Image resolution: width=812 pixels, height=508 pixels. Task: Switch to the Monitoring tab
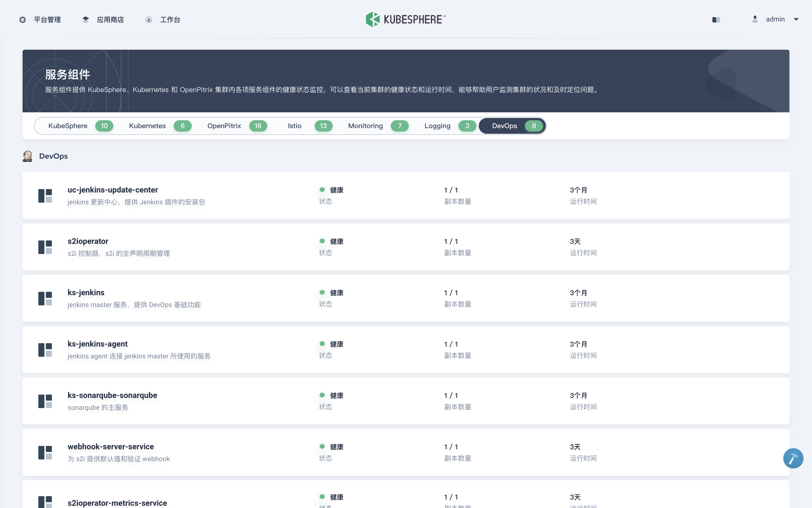[x=378, y=126]
